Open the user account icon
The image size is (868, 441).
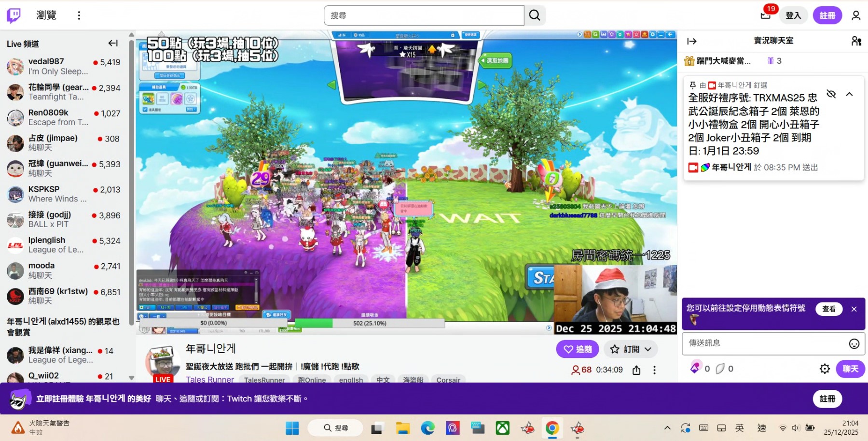point(856,15)
